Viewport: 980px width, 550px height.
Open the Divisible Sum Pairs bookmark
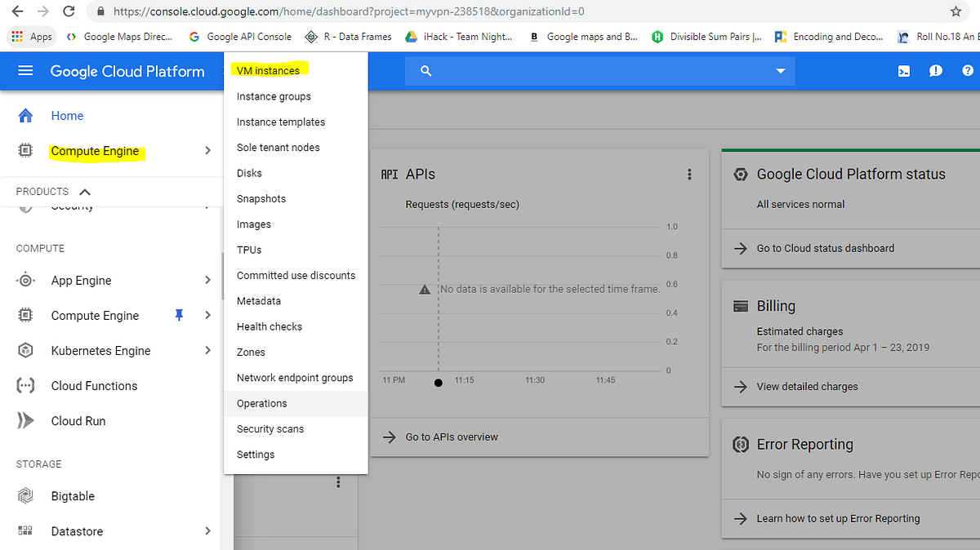point(707,37)
